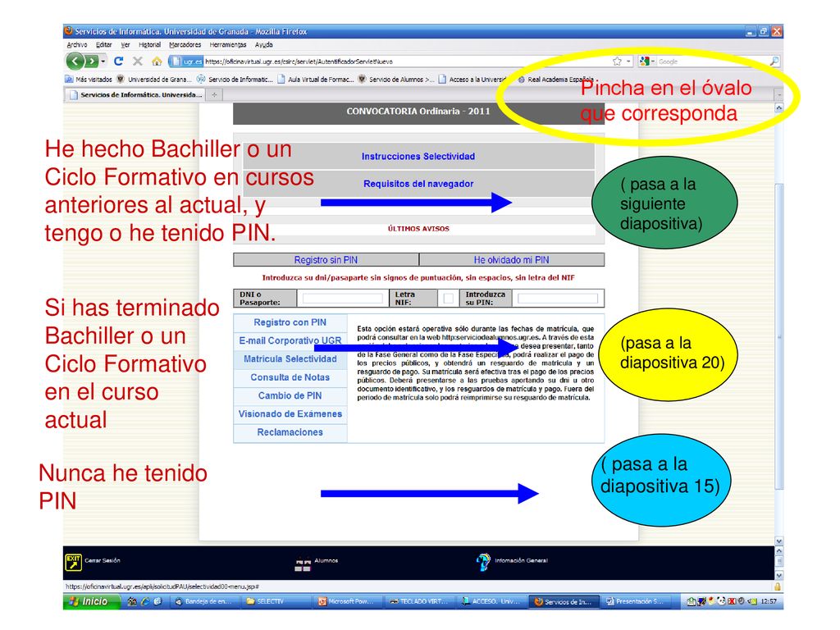Focus the Letra NIF field

click(449, 299)
